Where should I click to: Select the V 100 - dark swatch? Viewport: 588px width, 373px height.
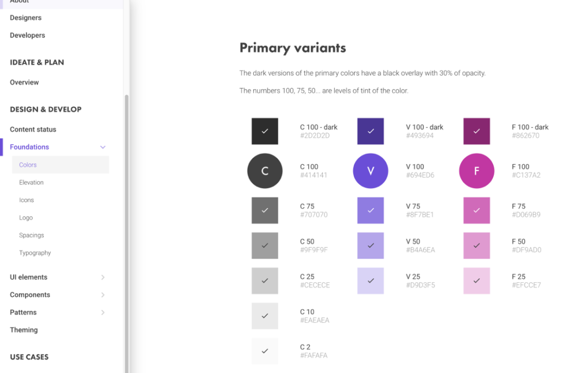point(370,131)
